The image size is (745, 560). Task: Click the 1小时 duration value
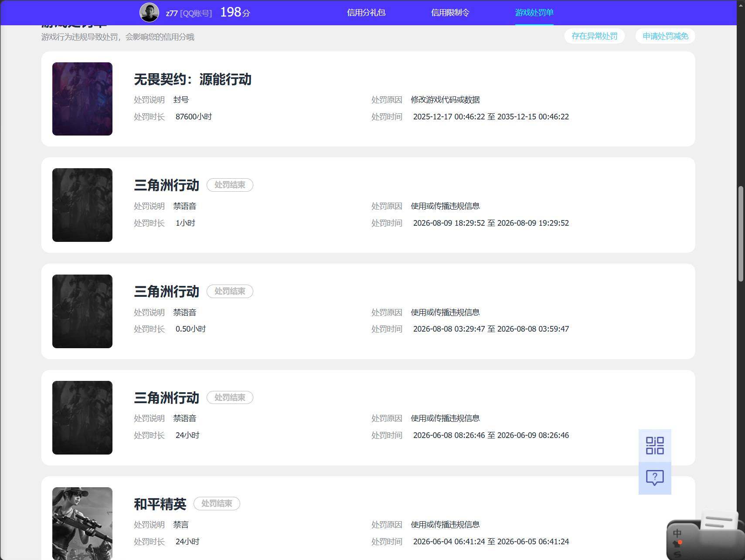click(185, 223)
